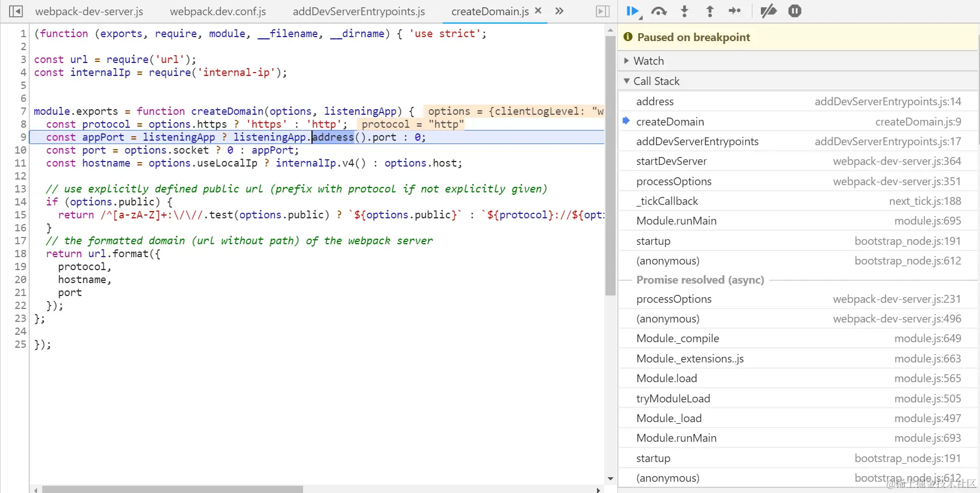Click the horizontal scrollbar thumb of code editor
Viewport: 980px width, 493px height.
point(172,490)
